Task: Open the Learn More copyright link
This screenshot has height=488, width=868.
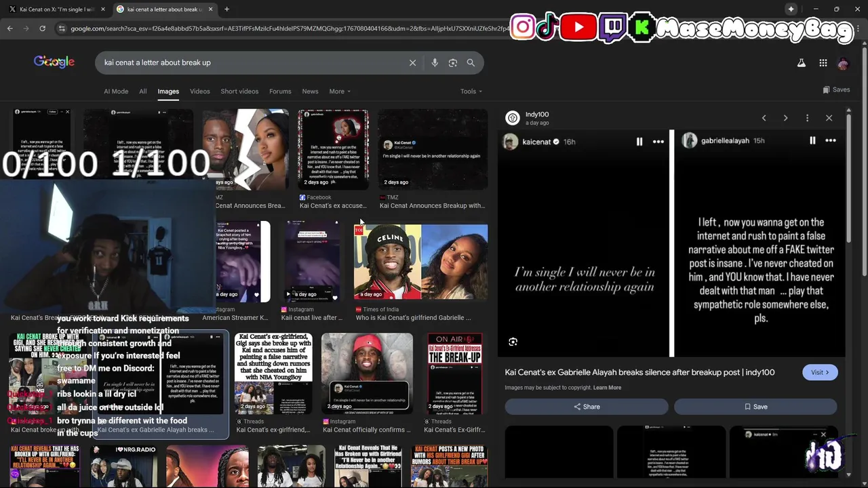Action: pyautogui.click(x=607, y=388)
